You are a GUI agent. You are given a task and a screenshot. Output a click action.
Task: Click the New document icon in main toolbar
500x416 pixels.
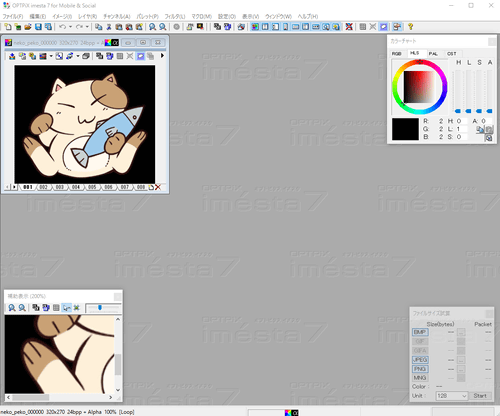pyautogui.click(x=8, y=27)
